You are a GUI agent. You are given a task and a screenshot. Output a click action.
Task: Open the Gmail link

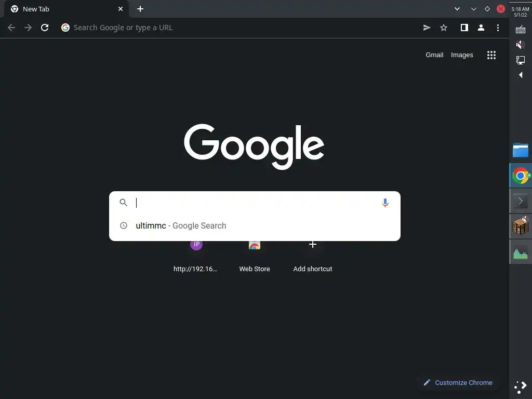(x=434, y=55)
